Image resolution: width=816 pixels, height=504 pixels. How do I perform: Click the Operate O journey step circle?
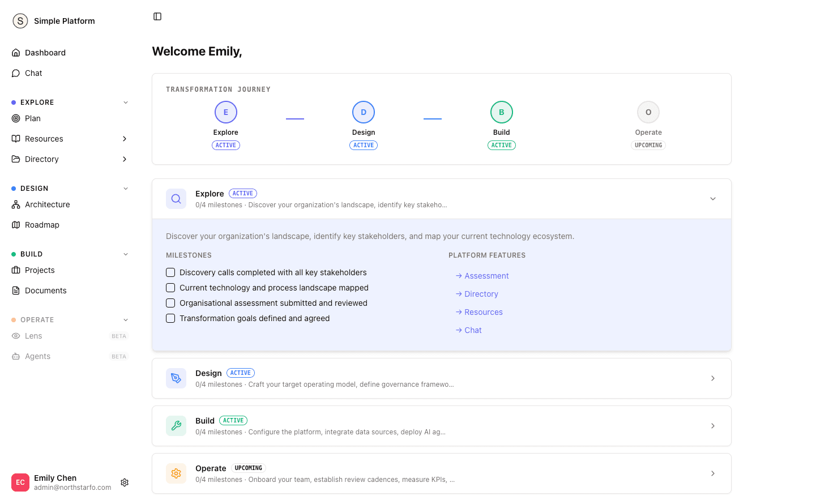click(x=648, y=112)
